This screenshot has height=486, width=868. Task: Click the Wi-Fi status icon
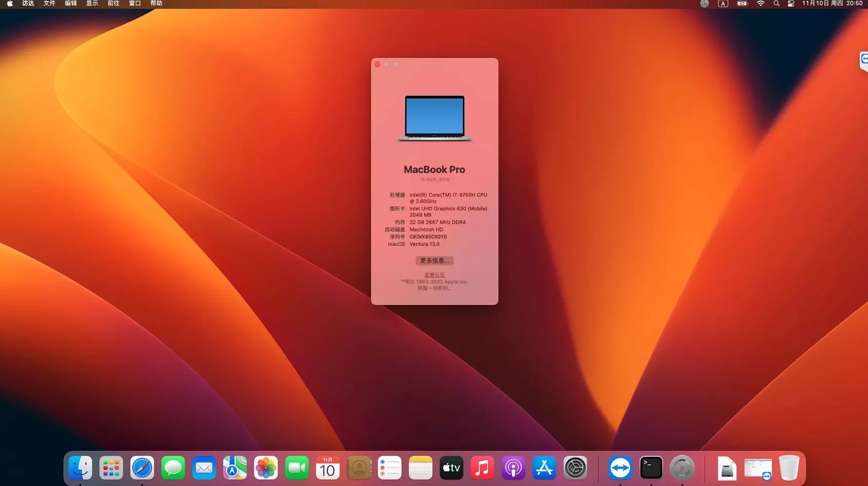(x=761, y=4)
